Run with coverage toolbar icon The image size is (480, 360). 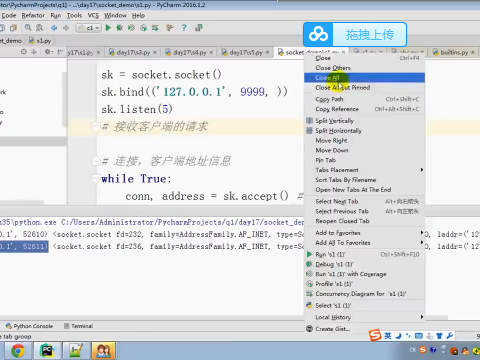[131, 28]
